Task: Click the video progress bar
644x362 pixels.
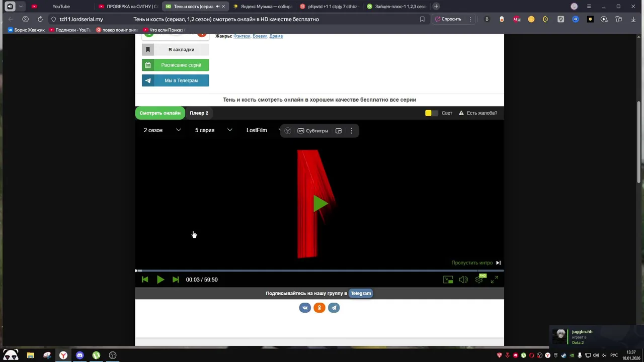Action: pyautogui.click(x=319, y=270)
